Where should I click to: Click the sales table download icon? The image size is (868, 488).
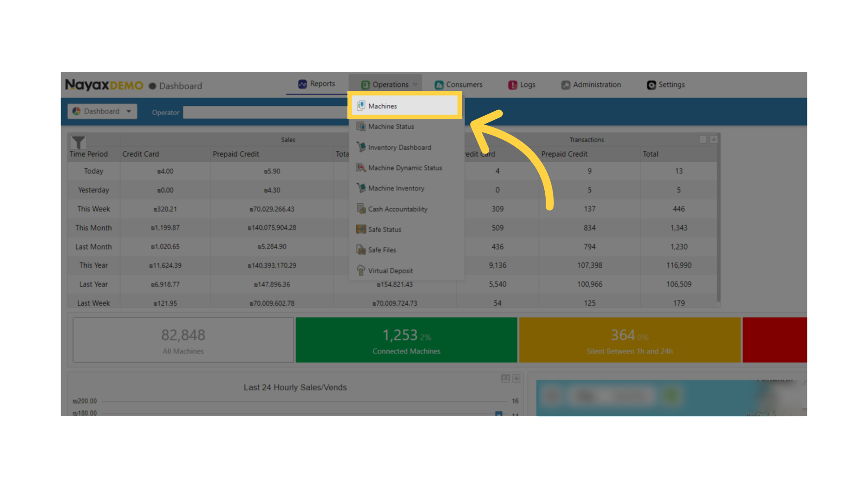tap(713, 139)
